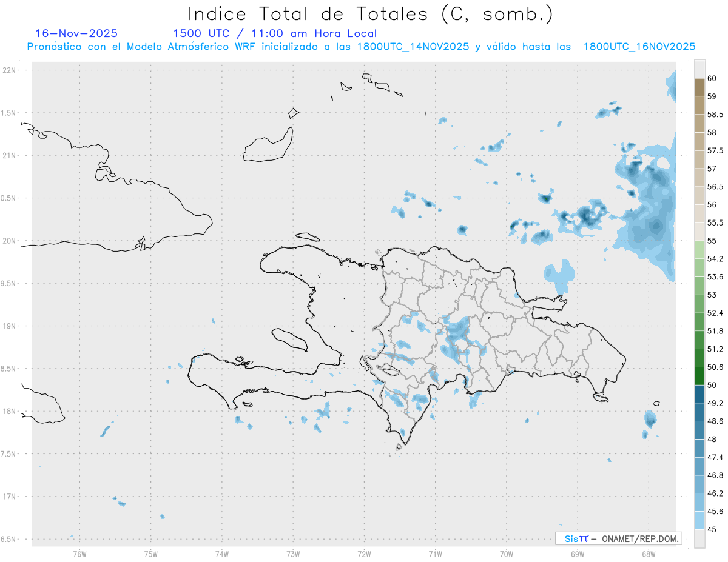Click latitude axis label "22N"
The width and height of the screenshot is (728, 562).
pyautogui.click(x=10, y=70)
